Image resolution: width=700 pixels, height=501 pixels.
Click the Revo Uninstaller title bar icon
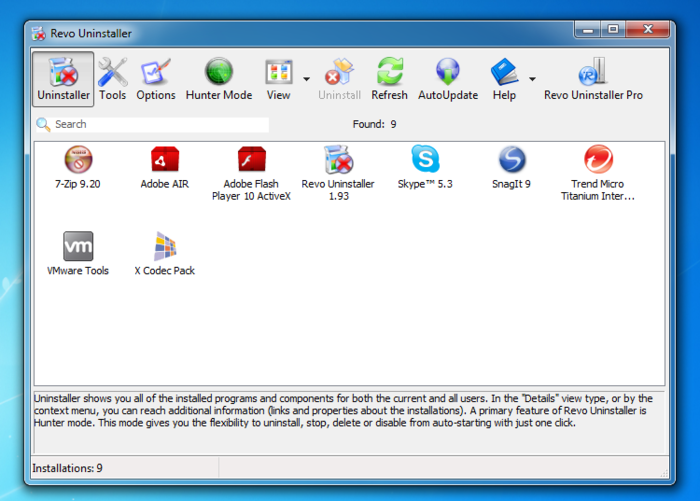(39, 33)
